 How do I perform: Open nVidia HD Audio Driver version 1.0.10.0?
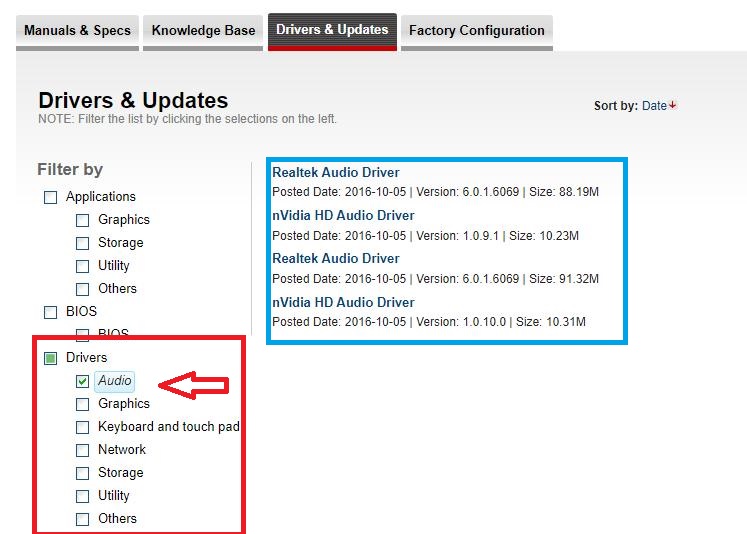(x=343, y=302)
